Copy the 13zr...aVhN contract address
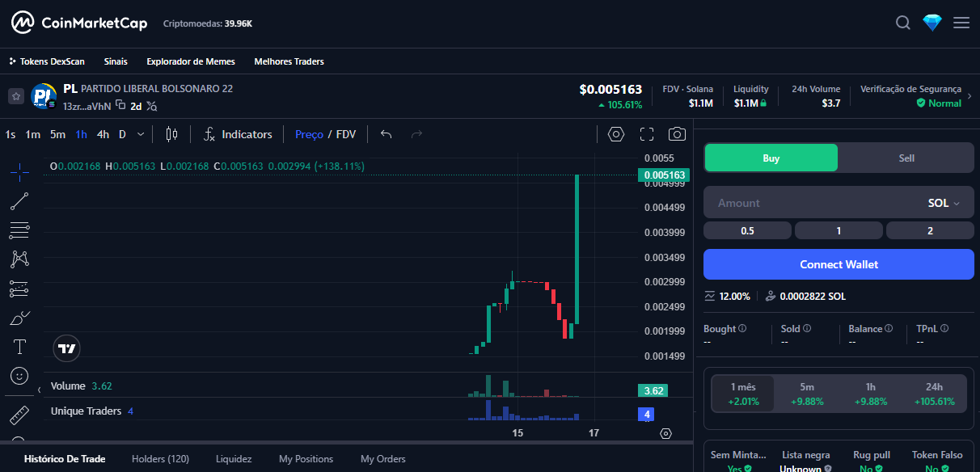Viewport: 980px width, 472px height. tap(120, 105)
